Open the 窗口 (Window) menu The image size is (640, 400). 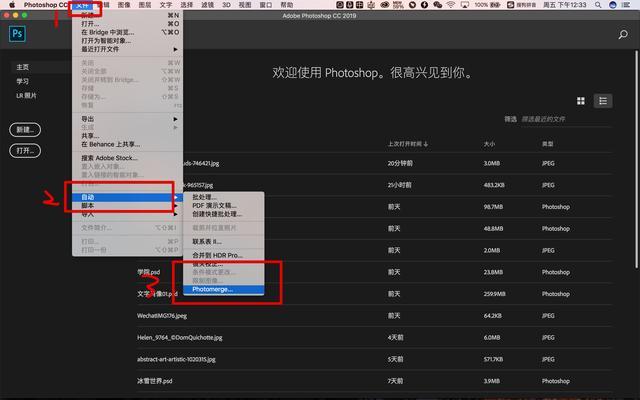coord(266,5)
